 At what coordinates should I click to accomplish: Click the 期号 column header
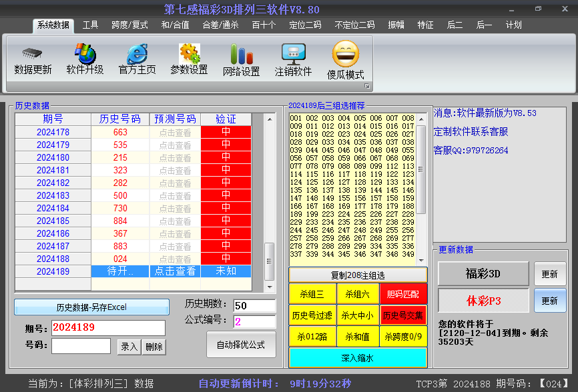53,119
